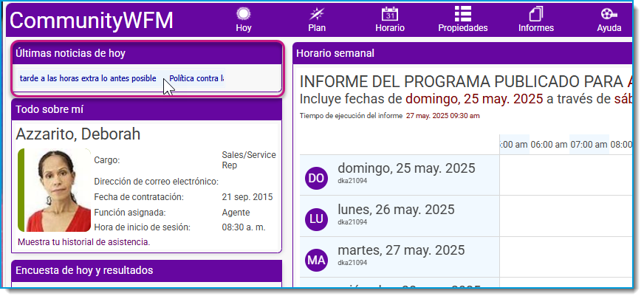Select 'Encuesta de hoy y resultados' header
644x299 pixels.
coord(147,271)
